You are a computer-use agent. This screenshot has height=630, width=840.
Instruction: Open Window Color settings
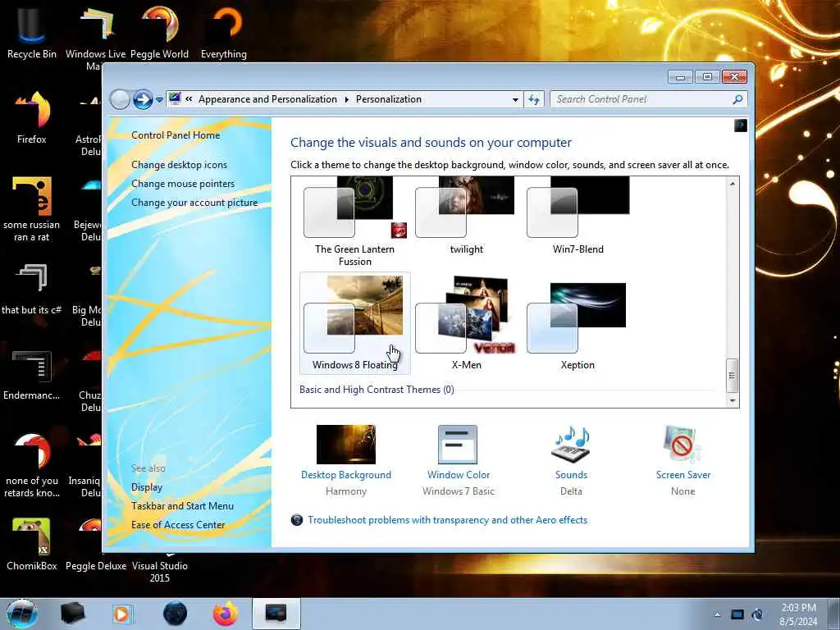(458, 461)
